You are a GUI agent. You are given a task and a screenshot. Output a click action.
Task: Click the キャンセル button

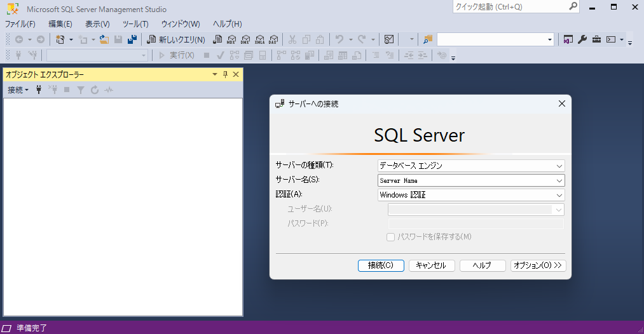point(432,265)
